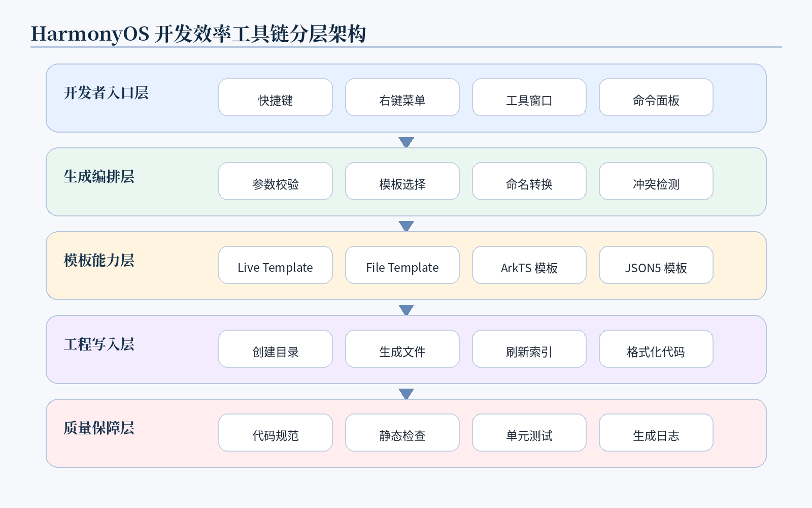812x508 pixels.
Task: Select the 静态检查 box
Action: click(402, 433)
